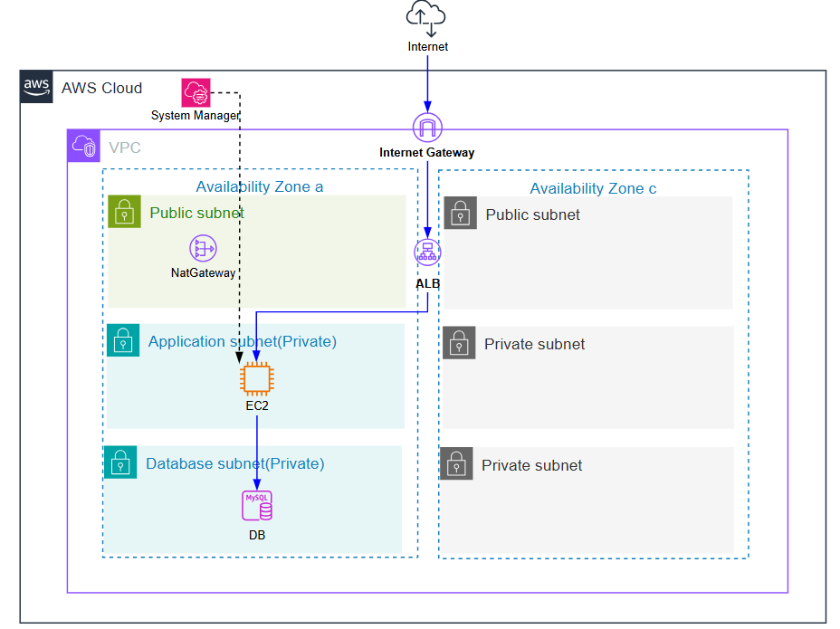Click the Internet Gateway icon
Image resolution: width=840 pixels, height=629 pixels.
tap(426, 128)
